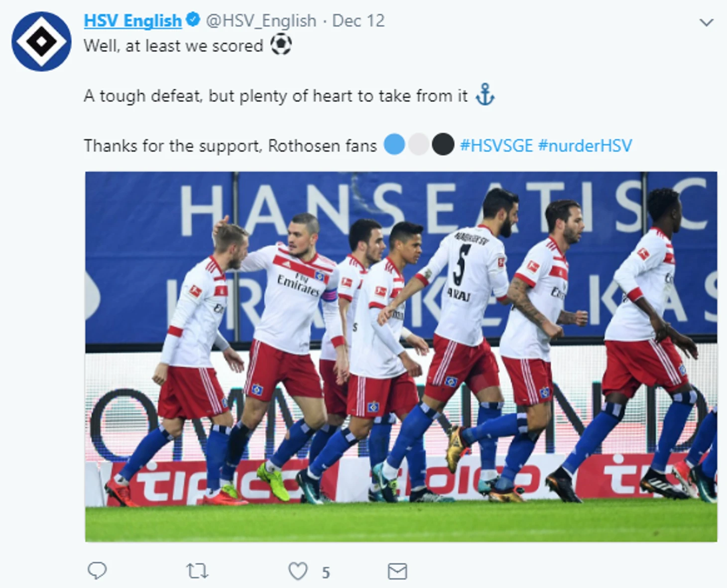The width and height of the screenshot is (727, 588).
Task: Click the blue anchor emoji
Action: point(485,94)
